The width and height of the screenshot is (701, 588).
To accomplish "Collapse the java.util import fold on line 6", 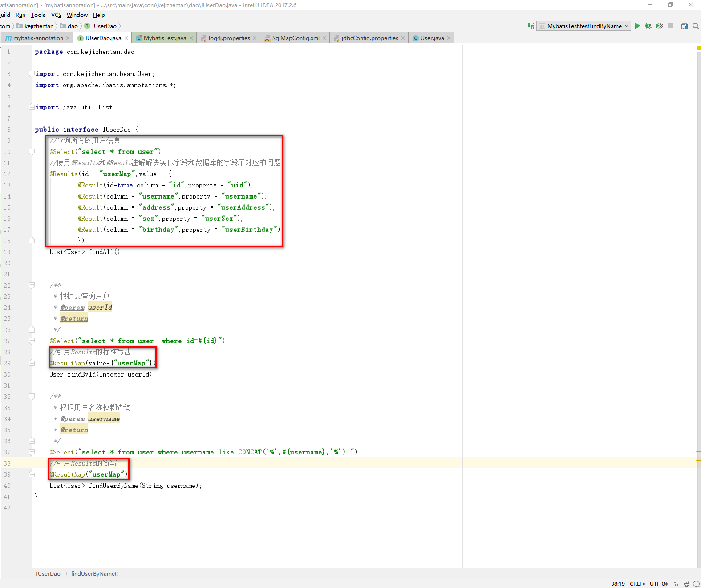I will pos(32,107).
